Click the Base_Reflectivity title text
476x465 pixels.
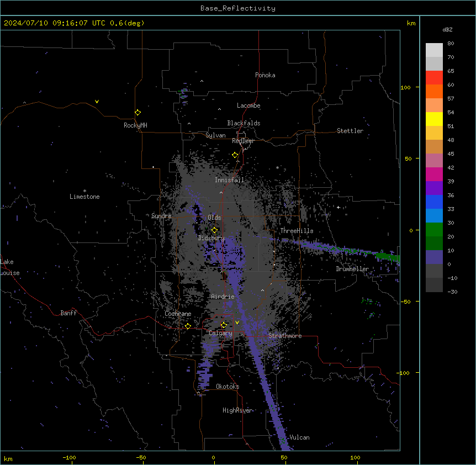point(238,8)
